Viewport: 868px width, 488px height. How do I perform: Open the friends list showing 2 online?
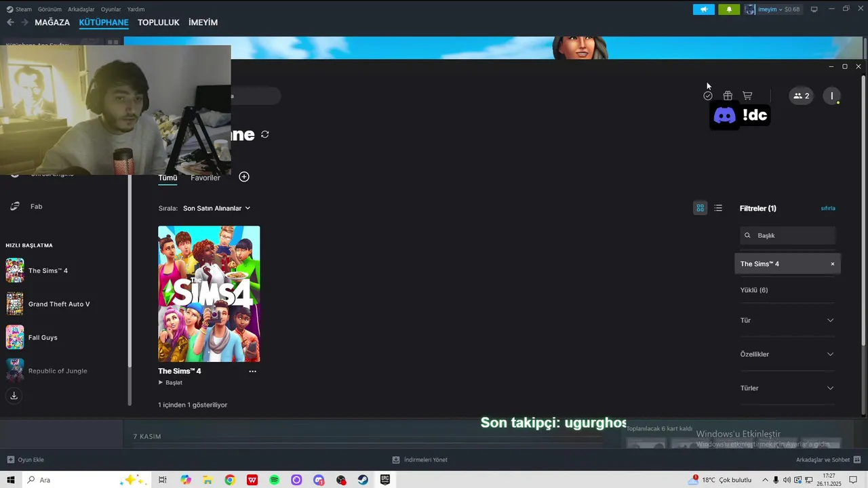pos(801,96)
